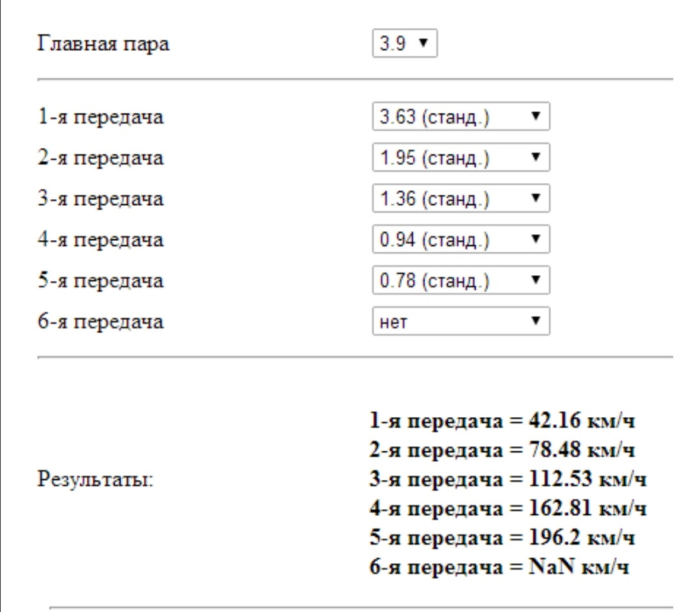Click the 4-я передача label beside 0.94 dropdown
Image resolution: width=700 pixels, height=612 pixels.
100,240
